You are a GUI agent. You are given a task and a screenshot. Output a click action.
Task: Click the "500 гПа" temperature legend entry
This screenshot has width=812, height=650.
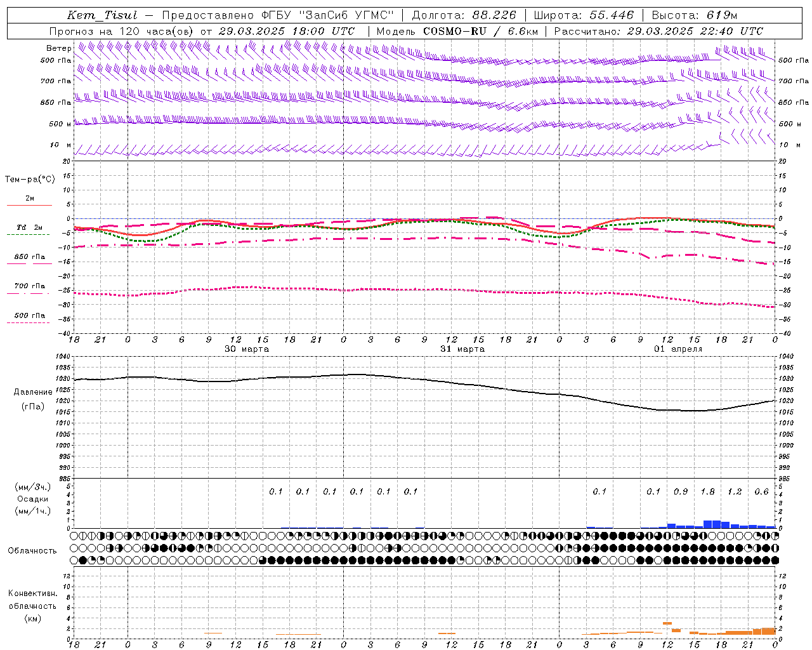(30, 315)
